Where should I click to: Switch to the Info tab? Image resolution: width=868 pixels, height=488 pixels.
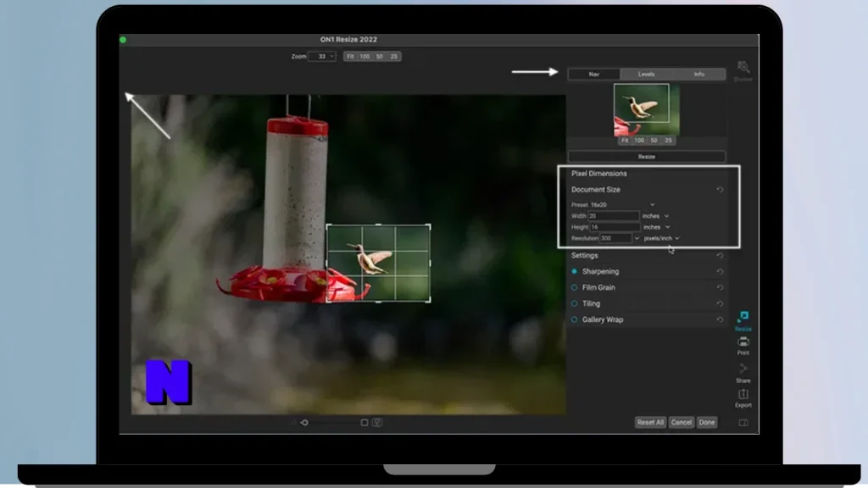[699, 75]
